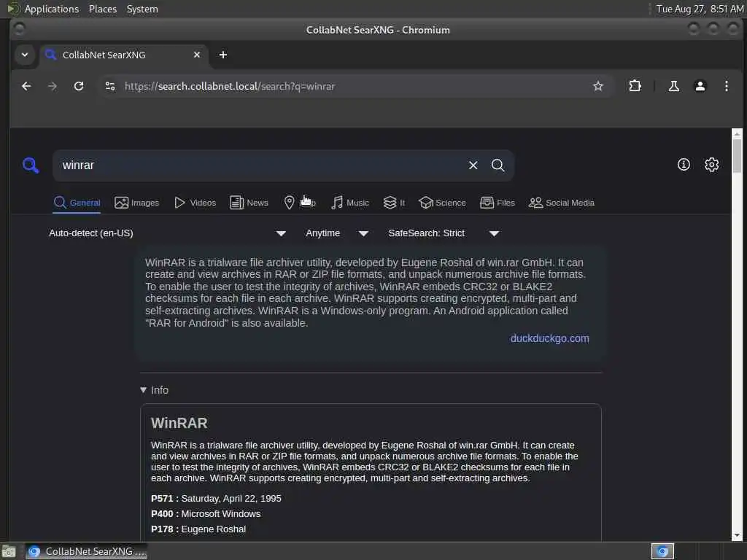Go forward in browser history

click(53, 86)
